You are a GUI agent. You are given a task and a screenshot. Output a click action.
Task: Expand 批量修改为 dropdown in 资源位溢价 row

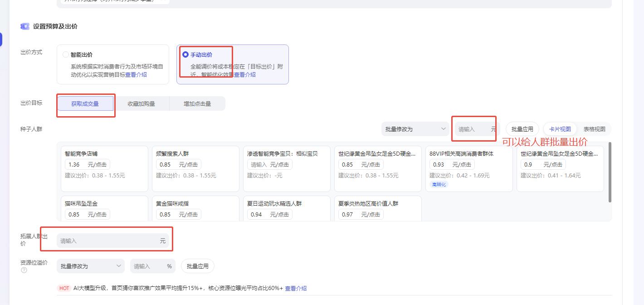(91, 266)
